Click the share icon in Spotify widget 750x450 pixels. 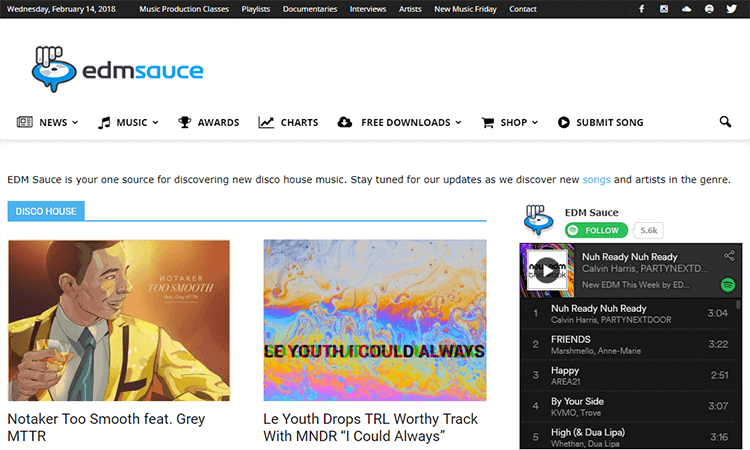[x=729, y=256]
